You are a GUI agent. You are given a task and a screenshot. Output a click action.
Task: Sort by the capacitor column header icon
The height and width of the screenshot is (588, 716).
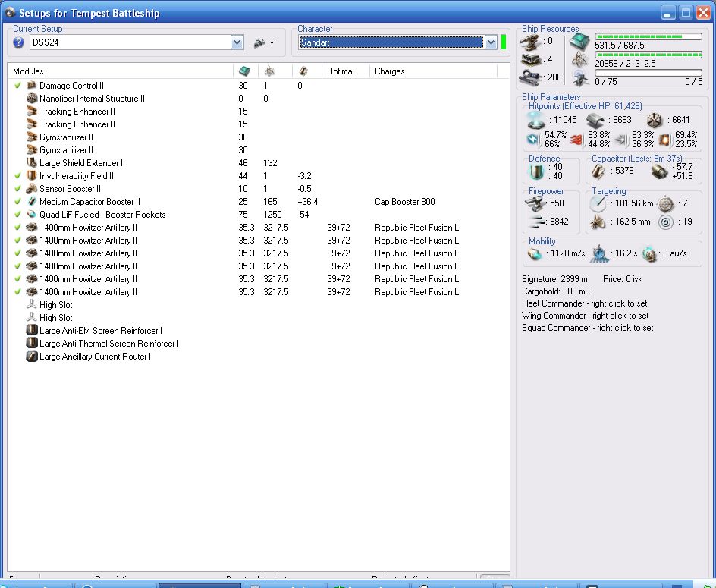click(x=303, y=71)
